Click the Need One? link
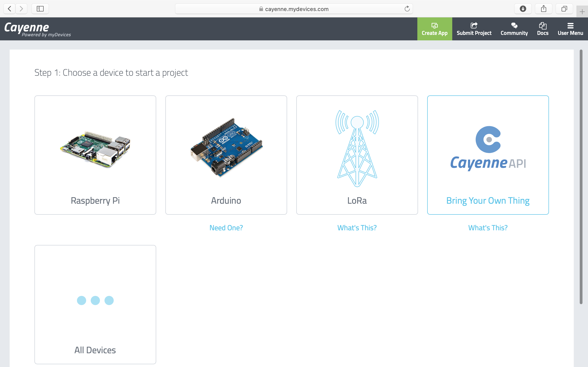 226,228
